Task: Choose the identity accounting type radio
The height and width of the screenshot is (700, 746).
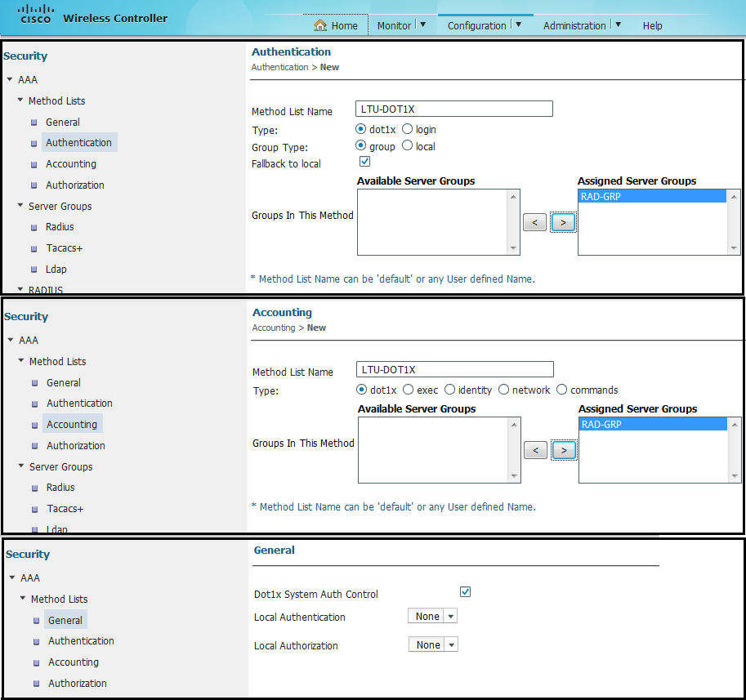Action: click(449, 390)
